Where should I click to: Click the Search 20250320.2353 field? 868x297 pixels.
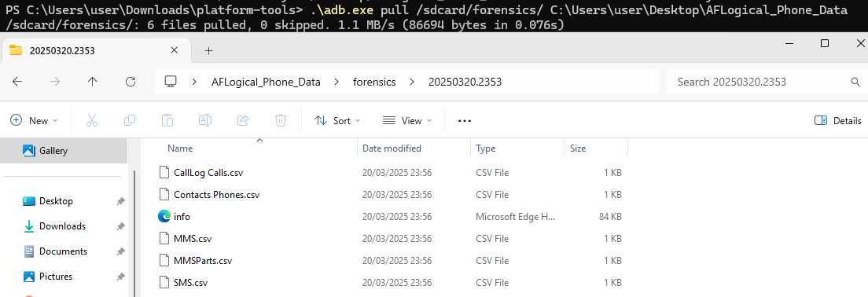[x=764, y=82]
